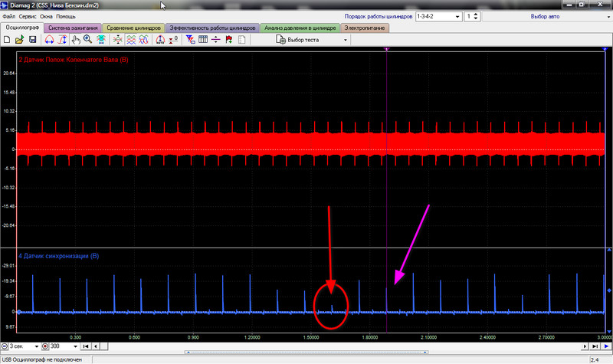Click the horizontal scroll range bar at bottom

(306, 353)
